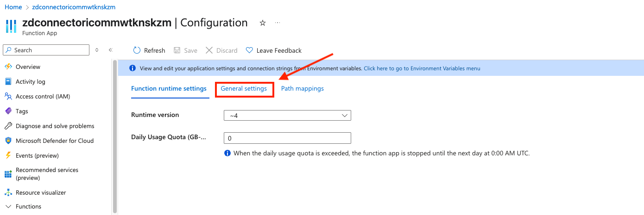Click the search magnifier icon

(x=9, y=50)
